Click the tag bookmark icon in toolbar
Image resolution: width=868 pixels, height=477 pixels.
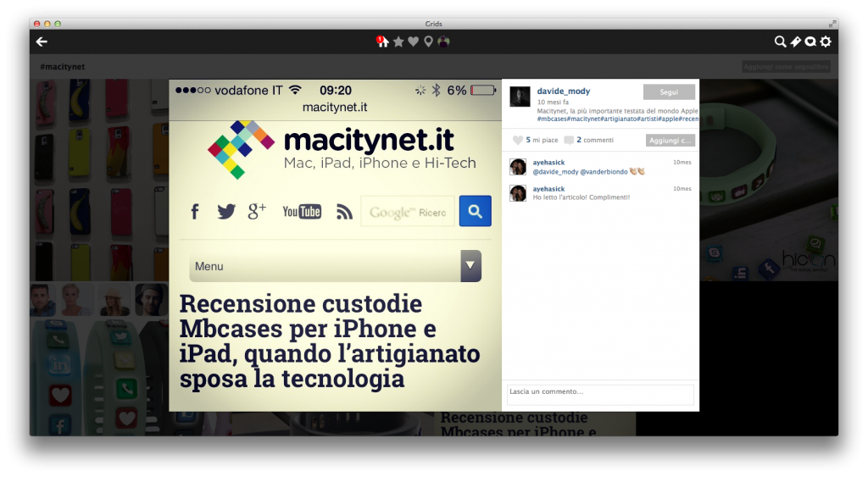795,42
